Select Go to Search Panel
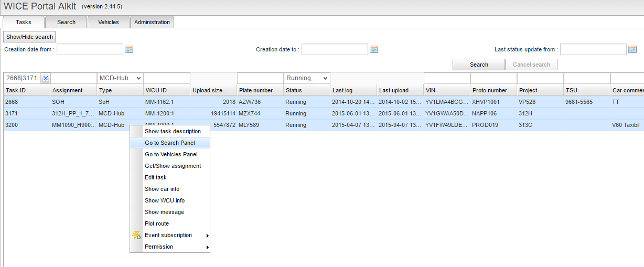 pyautogui.click(x=170, y=143)
